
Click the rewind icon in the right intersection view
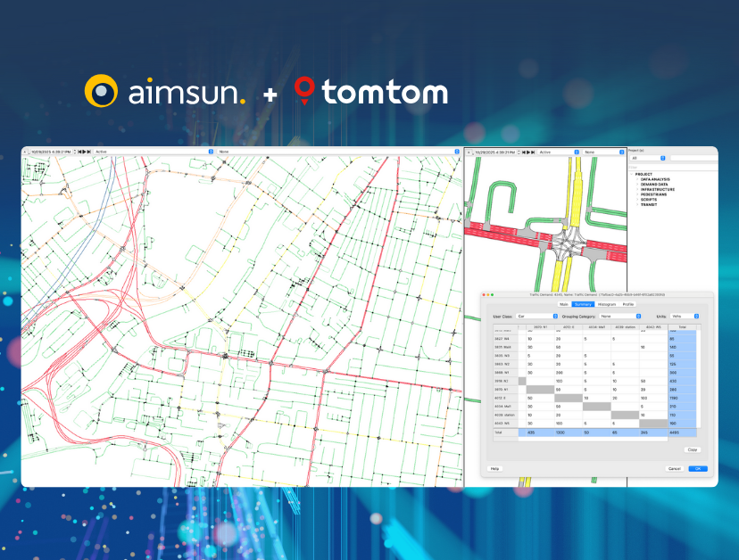[x=524, y=152]
